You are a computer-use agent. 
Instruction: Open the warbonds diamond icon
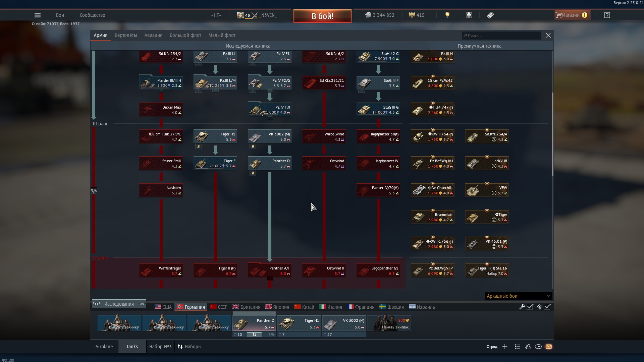point(469,15)
